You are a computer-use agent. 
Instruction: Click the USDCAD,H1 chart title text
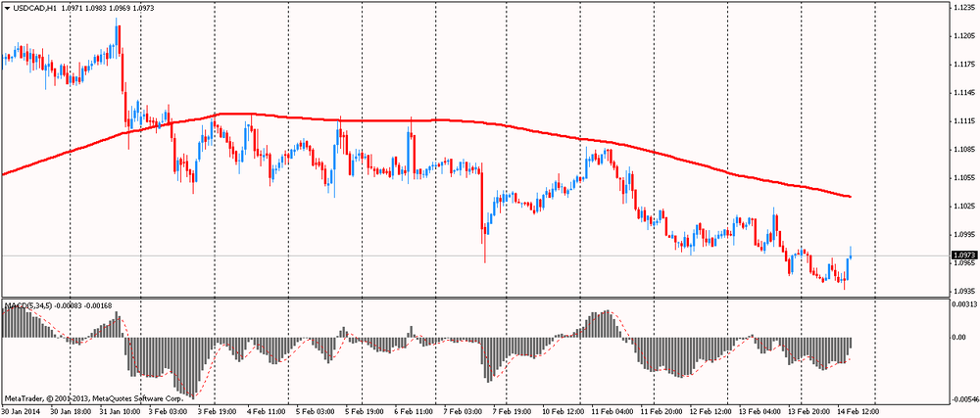coord(34,8)
